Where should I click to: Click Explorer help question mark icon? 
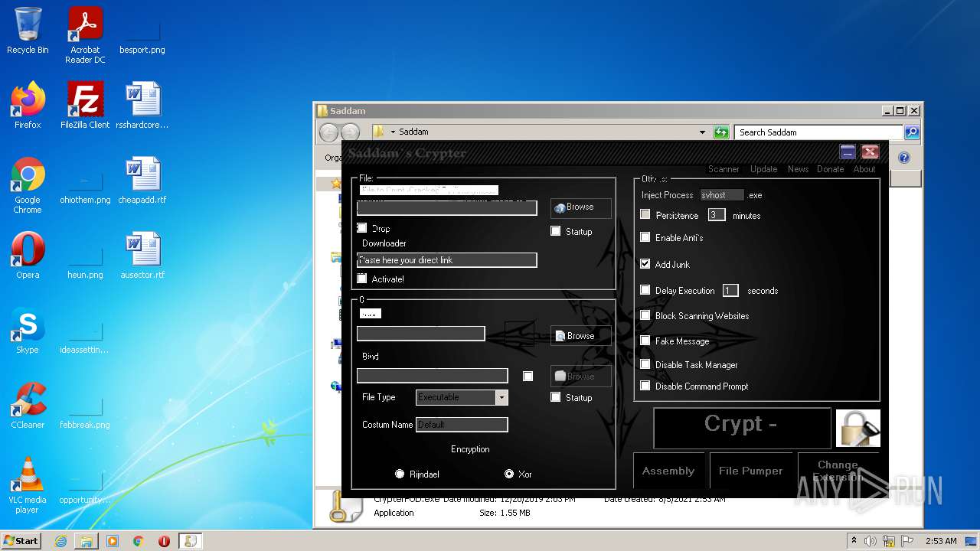pos(904,158)
